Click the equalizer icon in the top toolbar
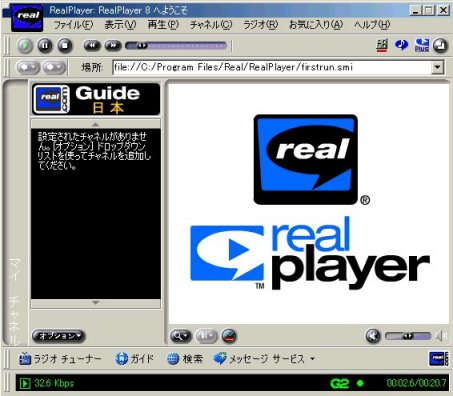 (382, 45)
